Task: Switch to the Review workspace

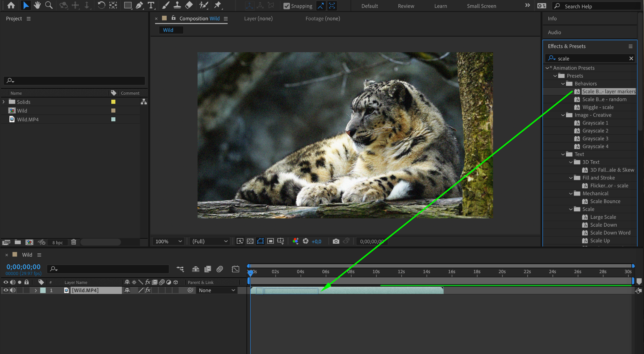Action: pyautogui.click(x=406, y=6)
